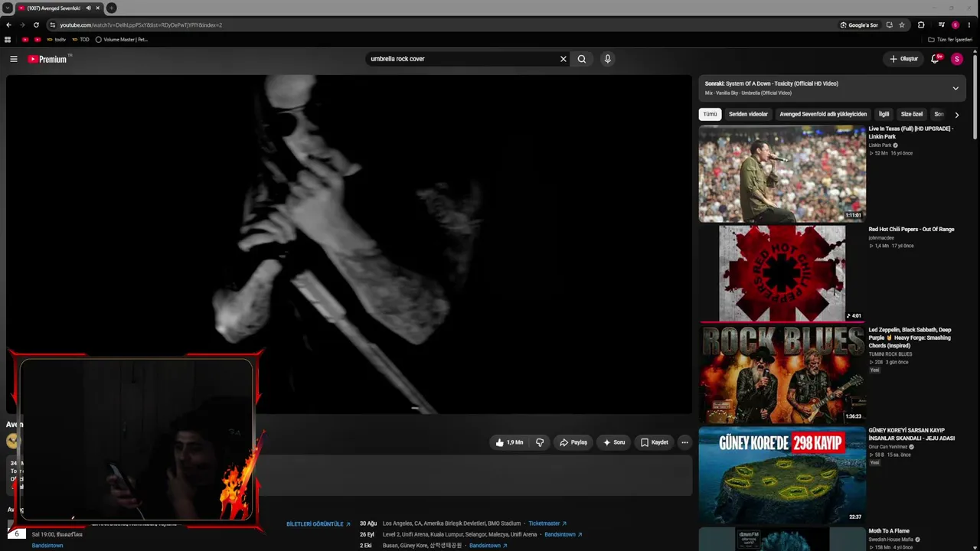Open Bandsintown link for Busan show

488,546
